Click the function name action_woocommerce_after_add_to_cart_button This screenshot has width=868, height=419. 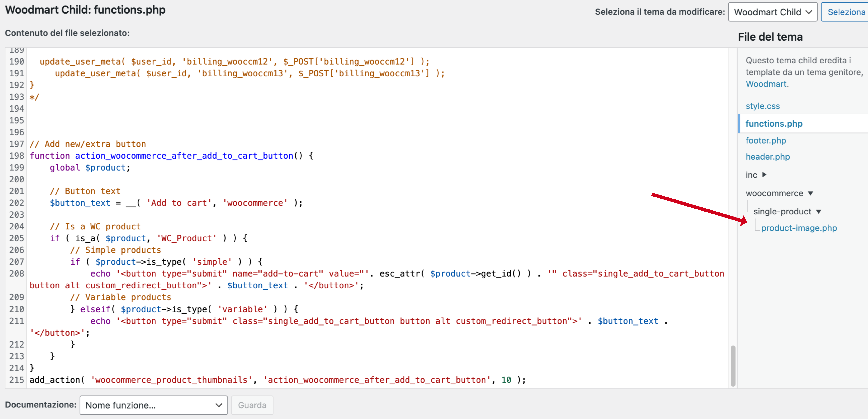(184, 156)
